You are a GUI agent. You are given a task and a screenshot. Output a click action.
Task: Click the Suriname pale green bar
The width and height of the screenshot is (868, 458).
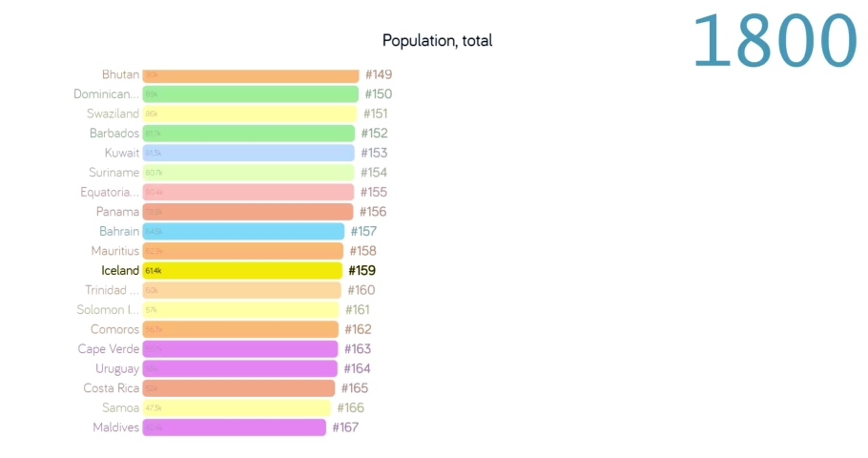tap(248, 173)
